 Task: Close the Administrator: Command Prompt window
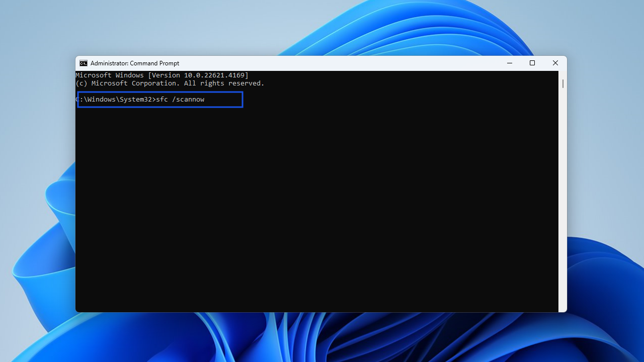pyautogui.click(x=555, y=63)
